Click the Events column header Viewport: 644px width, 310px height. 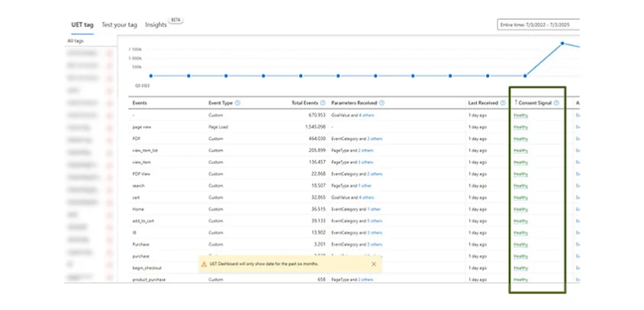coord(140,103)
